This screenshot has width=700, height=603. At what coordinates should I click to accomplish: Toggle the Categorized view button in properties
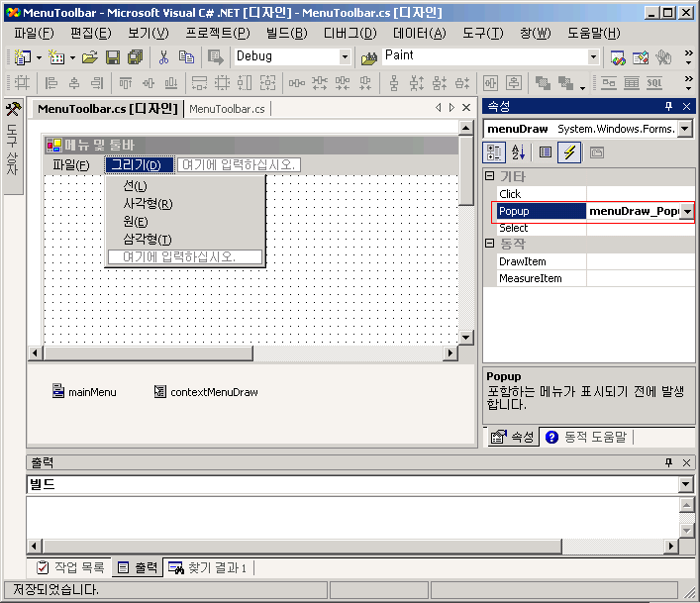coord(494,152)
